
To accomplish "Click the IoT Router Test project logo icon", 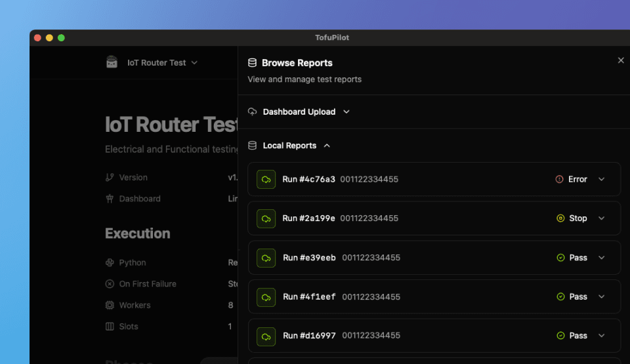I will pyautogui.click(x=112, y=62).
